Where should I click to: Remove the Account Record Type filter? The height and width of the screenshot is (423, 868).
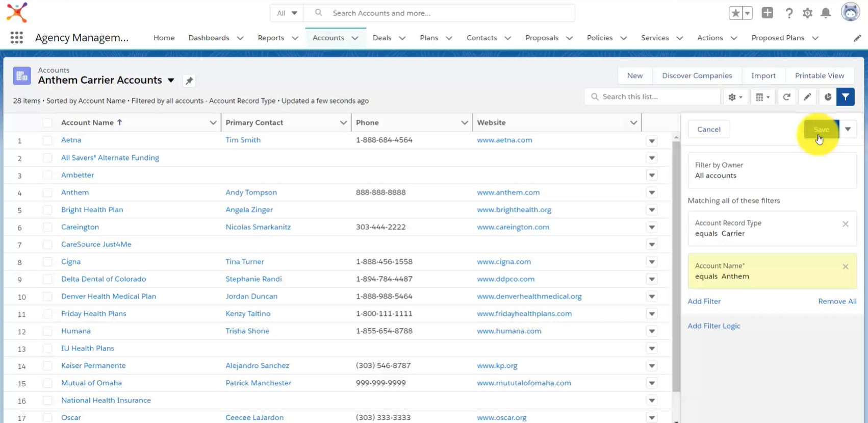pyautogui.click(x=846, y=224)
